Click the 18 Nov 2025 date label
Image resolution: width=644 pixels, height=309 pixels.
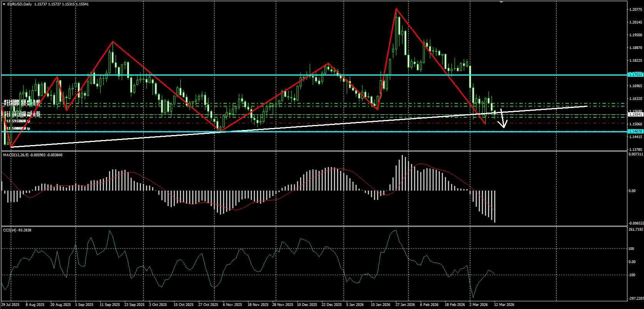tap(258, 305)
